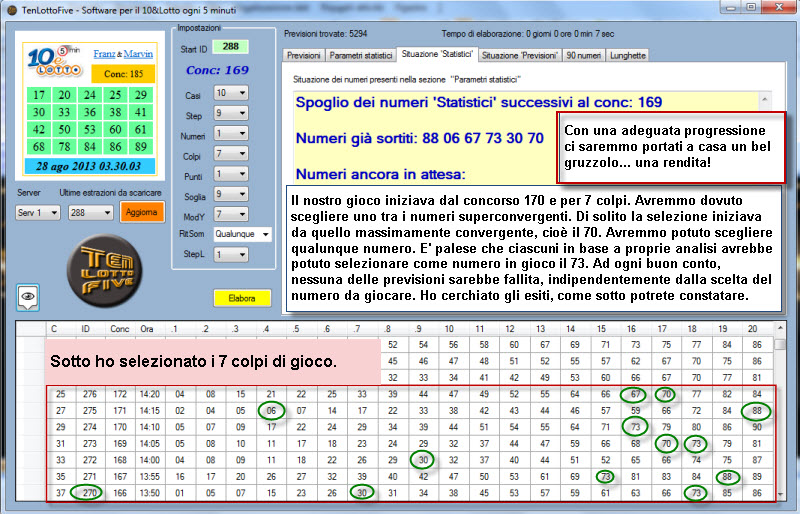The height and width of the screenshot is (514, 800).
Task: Click the circled 67 cell in row 276
Action: [x=635, y=394]
